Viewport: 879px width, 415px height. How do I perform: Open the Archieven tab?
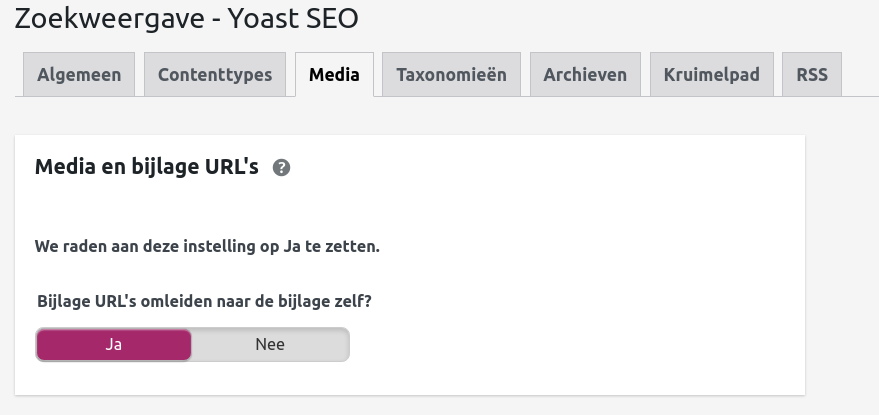(585, 75)
